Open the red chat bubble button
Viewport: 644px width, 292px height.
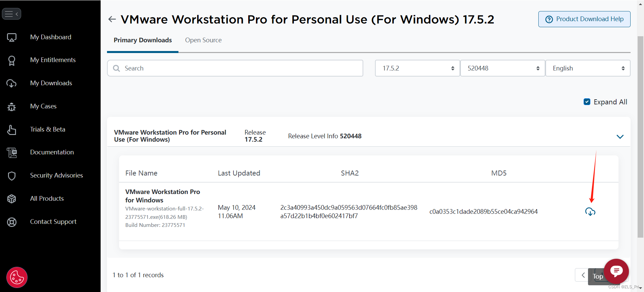(x=616, y=271)
